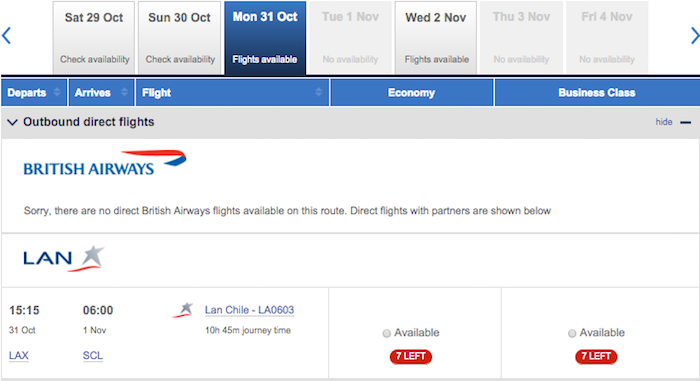Collapse Outbound direct flights chevron

coord(12,122)
